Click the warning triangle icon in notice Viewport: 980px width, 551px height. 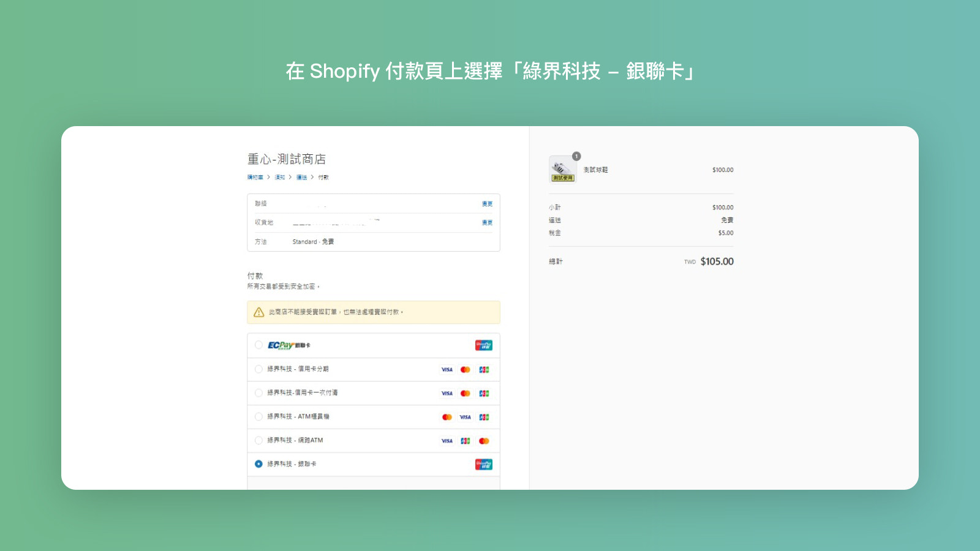pos(259,312)
